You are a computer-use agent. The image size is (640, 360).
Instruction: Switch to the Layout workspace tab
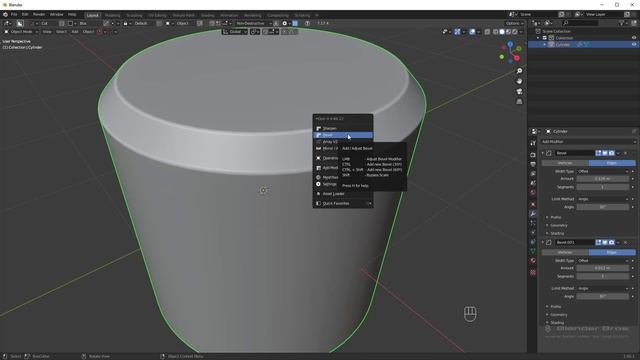pyautogui.click(x=93, y=15)
